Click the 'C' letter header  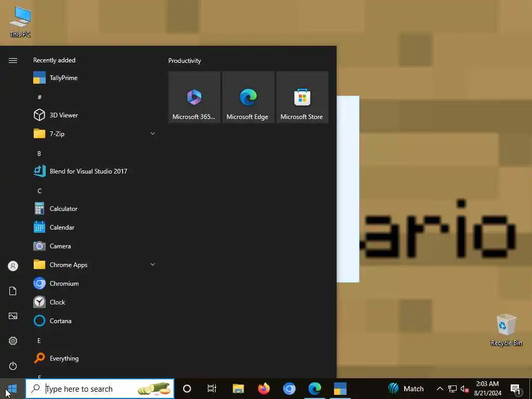point(39,191)
